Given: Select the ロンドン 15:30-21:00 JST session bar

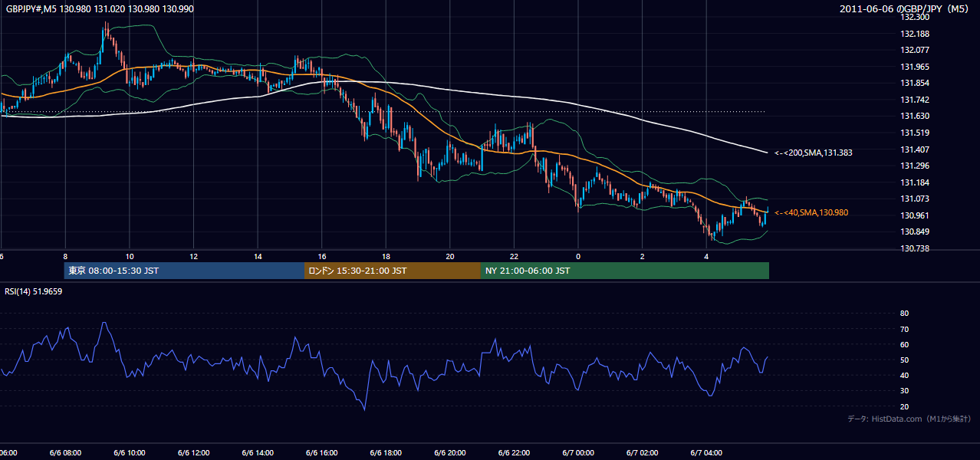Looking at the screenshot, I should click(x=393, y=271).
